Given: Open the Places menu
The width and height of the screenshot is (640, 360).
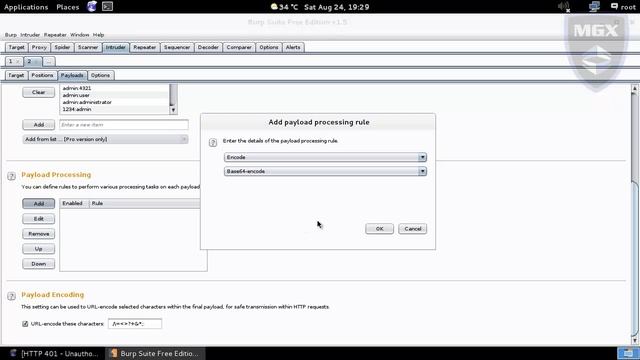Looking at the screenshot, I should click(x=68, y=7).
